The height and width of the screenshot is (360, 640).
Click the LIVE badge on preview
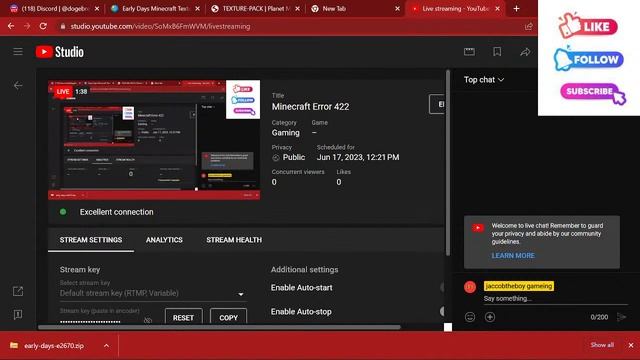click(63, 91)
